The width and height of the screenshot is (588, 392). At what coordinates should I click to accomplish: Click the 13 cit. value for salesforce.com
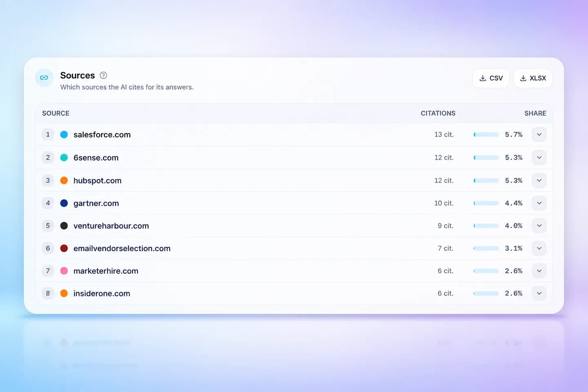pyautogui.click(x=444, y=134)
